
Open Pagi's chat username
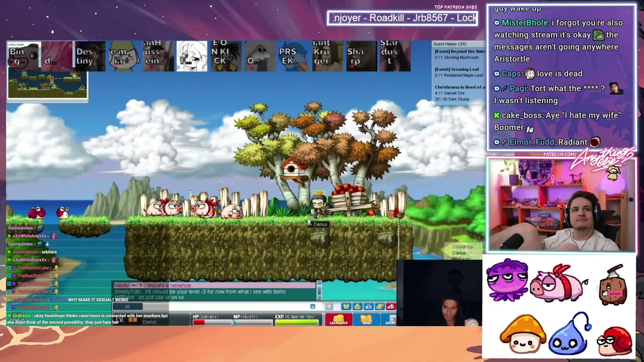tap(518, 88)
